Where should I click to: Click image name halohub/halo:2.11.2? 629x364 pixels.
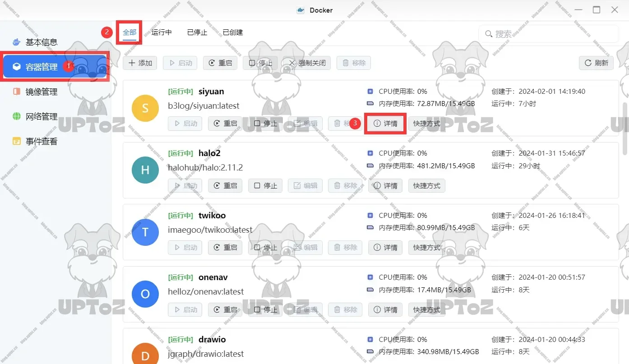[x=205, y=168]
